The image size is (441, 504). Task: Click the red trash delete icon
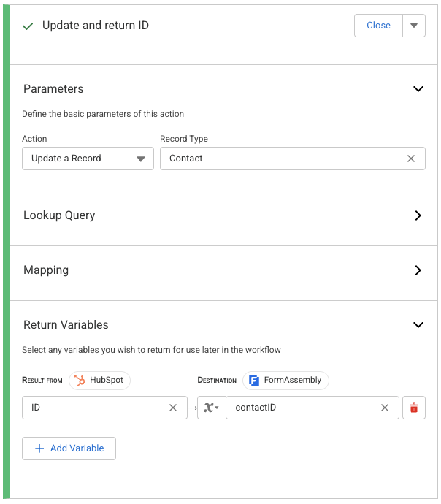pos(414,408)
